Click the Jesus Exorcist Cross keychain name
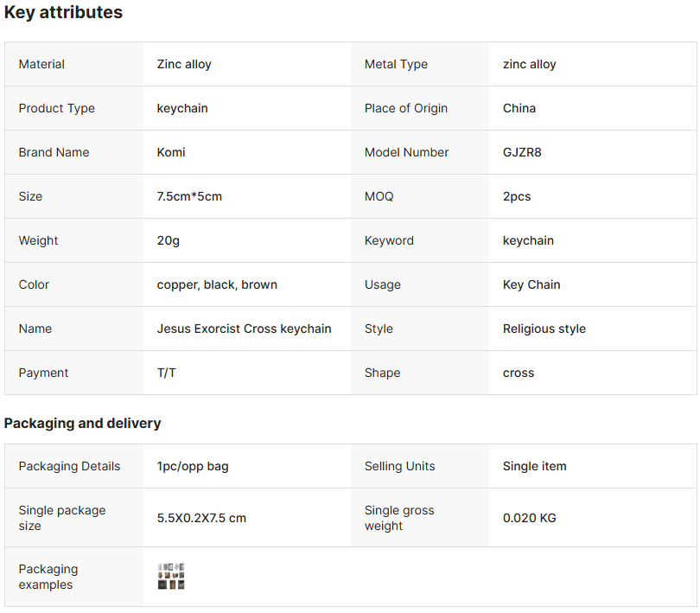This screenshot has width=700, height=613. pos(244,329)
